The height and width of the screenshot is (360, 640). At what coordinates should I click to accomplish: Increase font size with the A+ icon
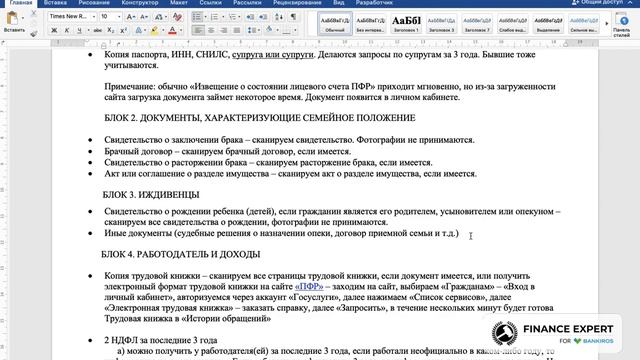130,17
